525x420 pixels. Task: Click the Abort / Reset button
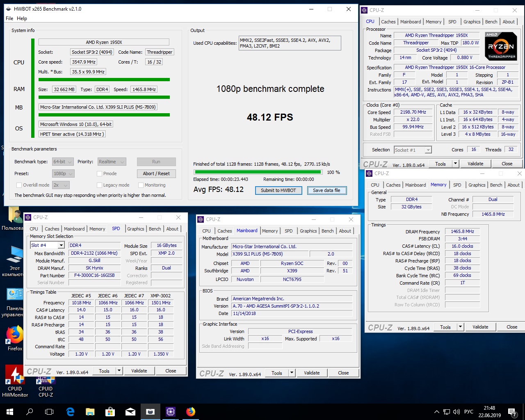[x=156, y=173]
